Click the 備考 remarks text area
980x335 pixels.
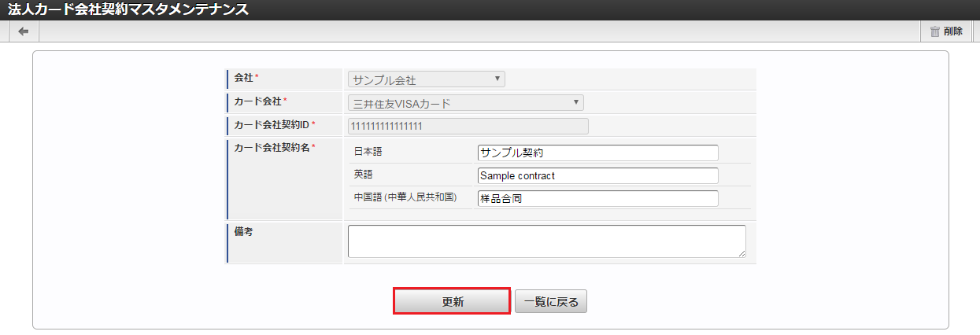coord(547,241)
